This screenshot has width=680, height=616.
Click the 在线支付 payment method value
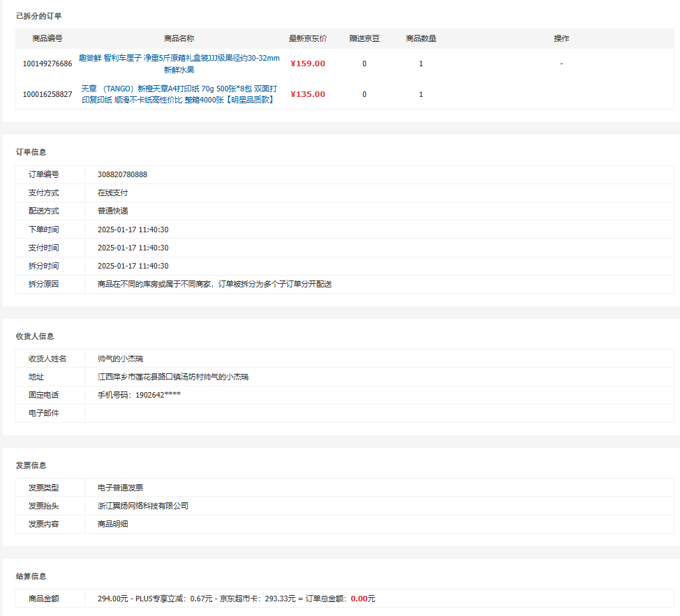click(x=112, y=193)
